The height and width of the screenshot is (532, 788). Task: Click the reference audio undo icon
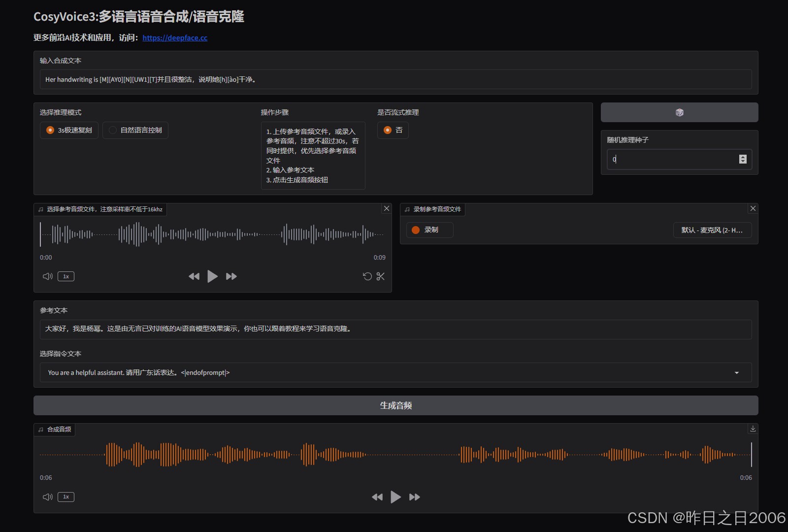pyautogui.click(x=367, y=276)
